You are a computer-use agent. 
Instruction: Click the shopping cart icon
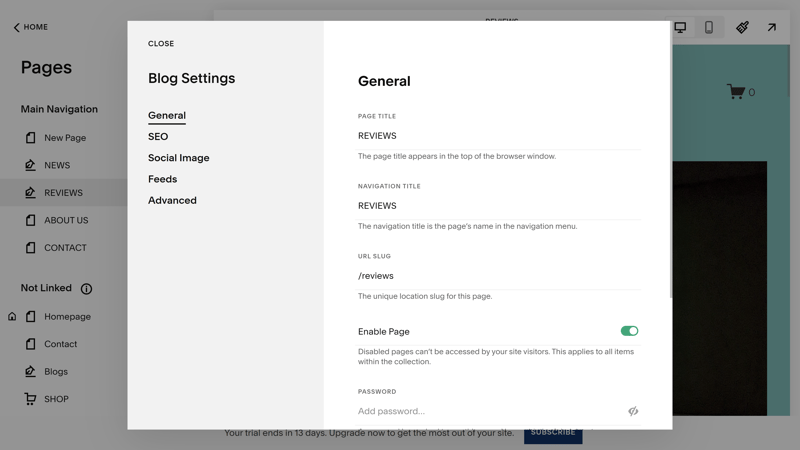pyautogui.click(x=736, y=92)
